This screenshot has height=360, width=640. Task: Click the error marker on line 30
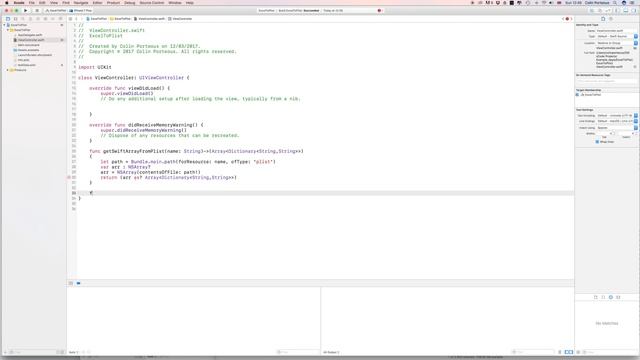(69, 178)
